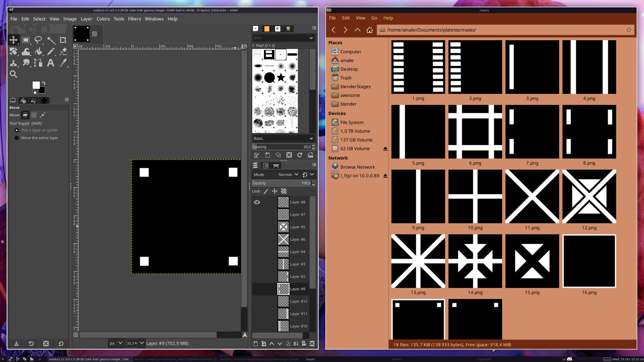This screenshot has width=644, height=362.
Task: Select 'Pick a layer or guide' option
Action: pyautogui.click(x=16, y=130)
